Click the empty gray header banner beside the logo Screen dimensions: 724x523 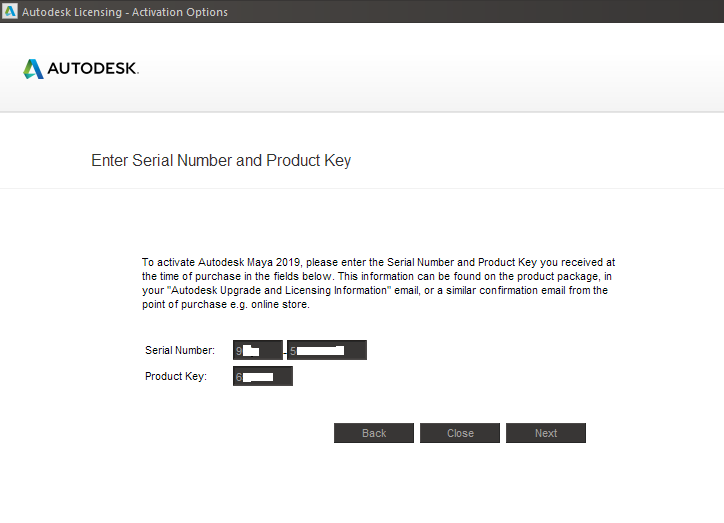tap(429, 68)
